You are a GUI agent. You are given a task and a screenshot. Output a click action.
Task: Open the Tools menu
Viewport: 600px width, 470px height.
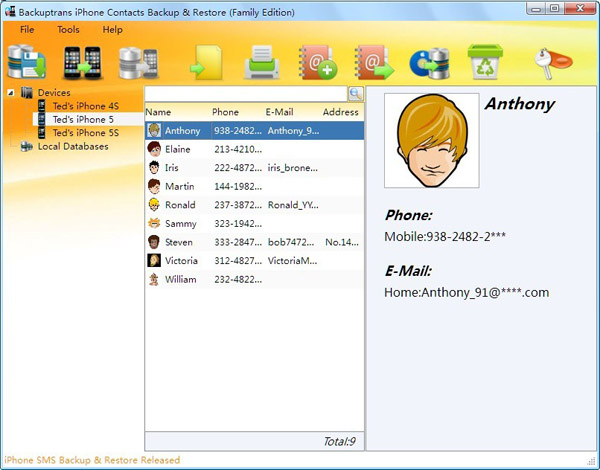click(x=68, y=29)
